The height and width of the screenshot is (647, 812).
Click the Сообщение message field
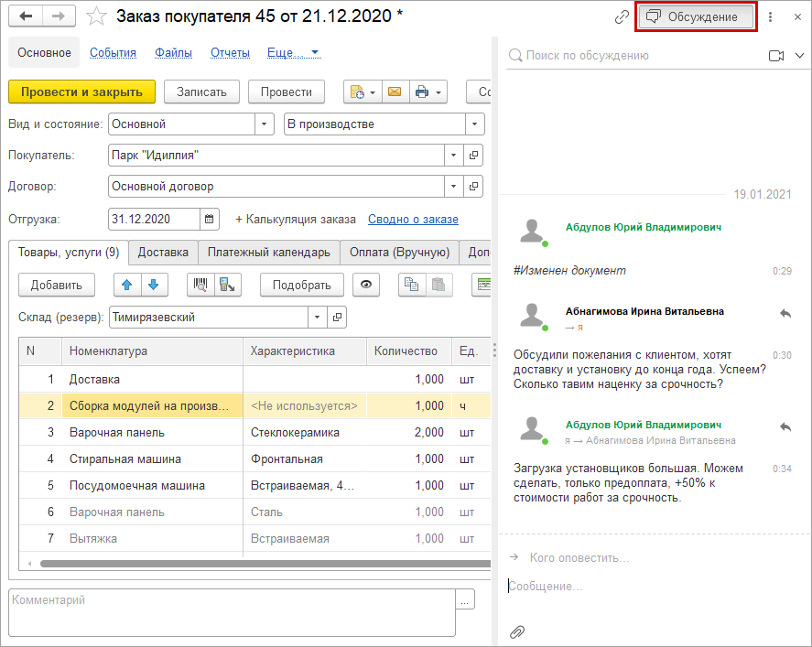coord(653,587)
